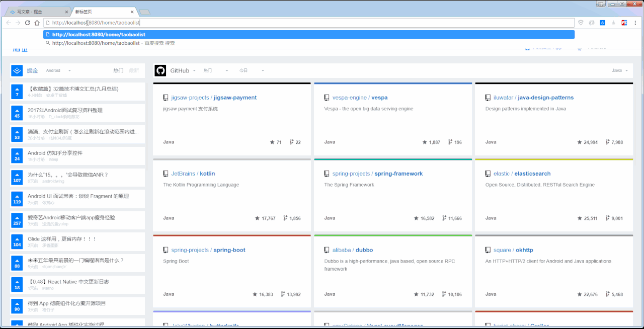The height and width of the screenshot is (329, 644).
Task: Upvote the article with 257 votes
Action: pyautogui.click(x=17, y=220)
